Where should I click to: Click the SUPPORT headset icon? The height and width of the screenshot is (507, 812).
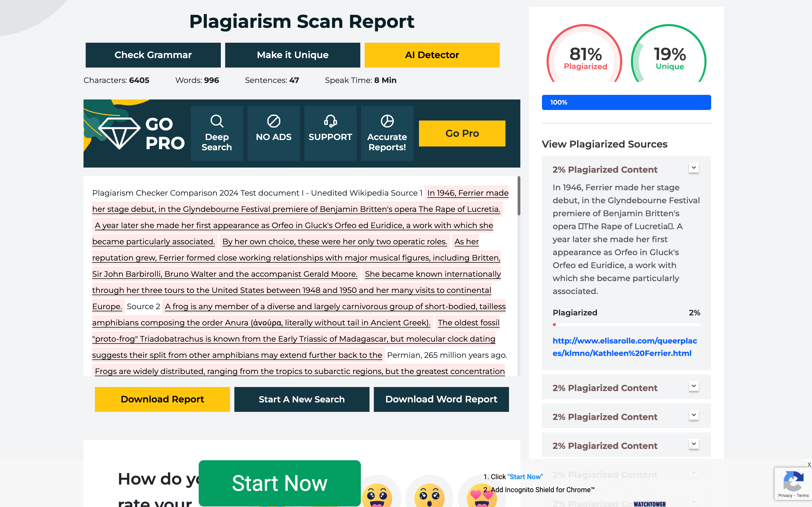[x=330, y=121]
